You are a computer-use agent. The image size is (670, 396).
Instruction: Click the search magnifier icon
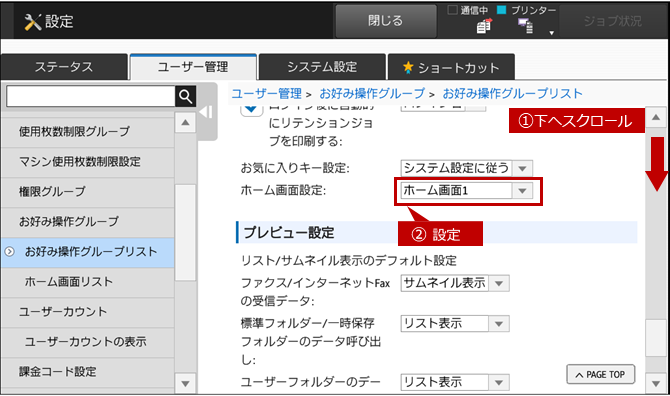pyautogui.click(x=185, y=97)
